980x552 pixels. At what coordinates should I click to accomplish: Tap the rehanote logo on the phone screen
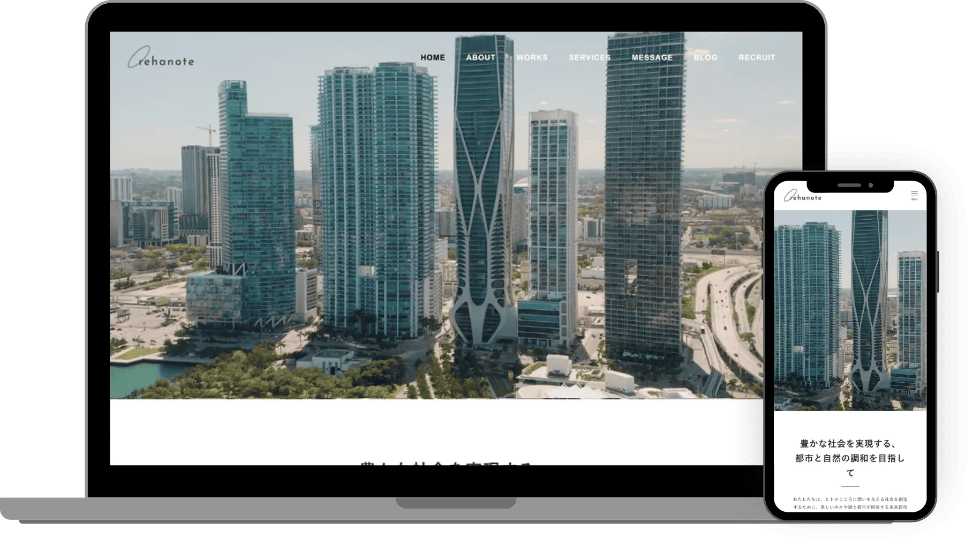pyautogui.click(x=802, y=196)
